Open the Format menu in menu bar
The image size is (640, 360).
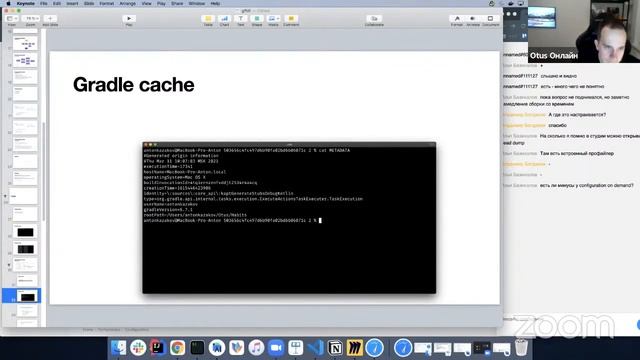point(107,3)
